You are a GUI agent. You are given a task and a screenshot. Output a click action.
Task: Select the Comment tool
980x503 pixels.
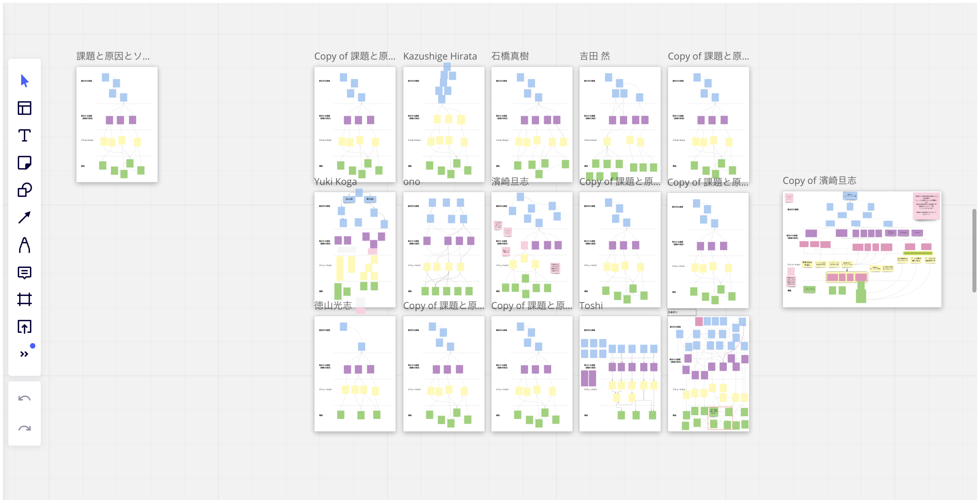click(24, 272)
